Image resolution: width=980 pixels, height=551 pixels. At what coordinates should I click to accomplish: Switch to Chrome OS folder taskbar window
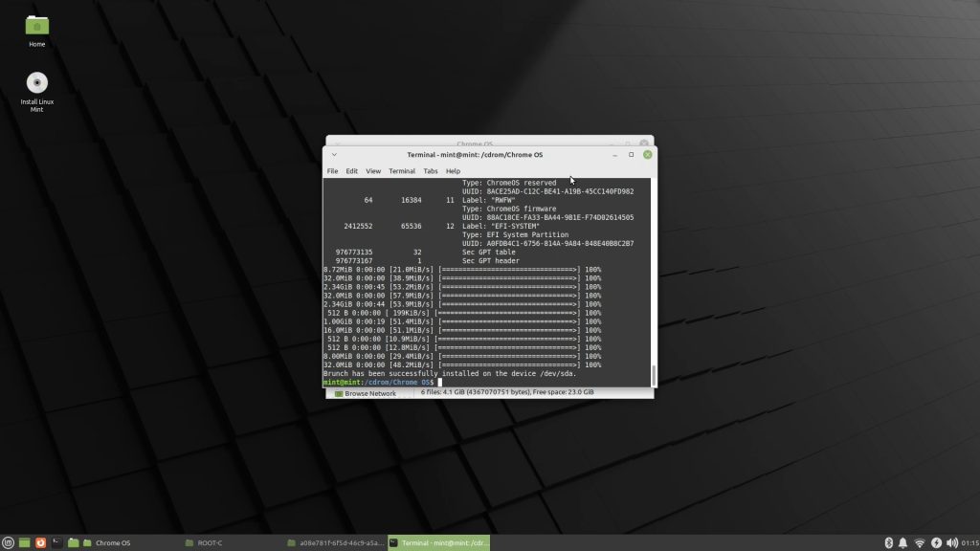(112, 542)
